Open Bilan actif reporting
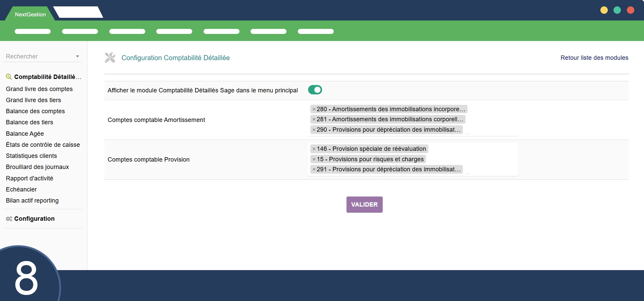 point(32,201)
